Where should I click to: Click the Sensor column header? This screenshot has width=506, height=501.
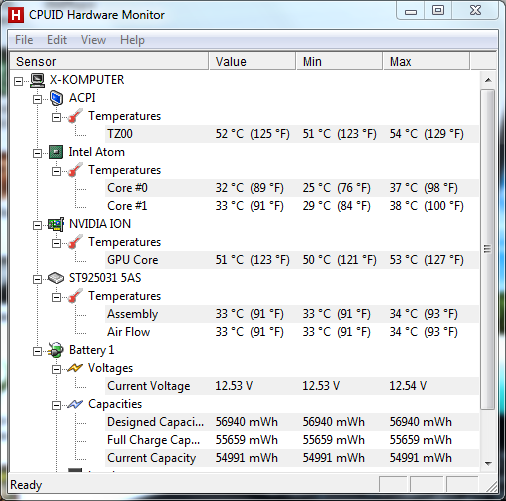coord(109,61)
